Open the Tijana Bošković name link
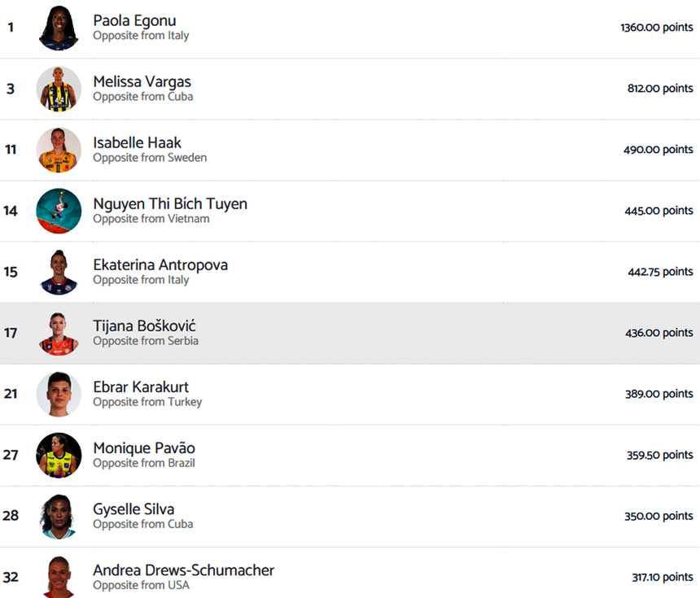 pyautogui.click(x=144, y=325)
